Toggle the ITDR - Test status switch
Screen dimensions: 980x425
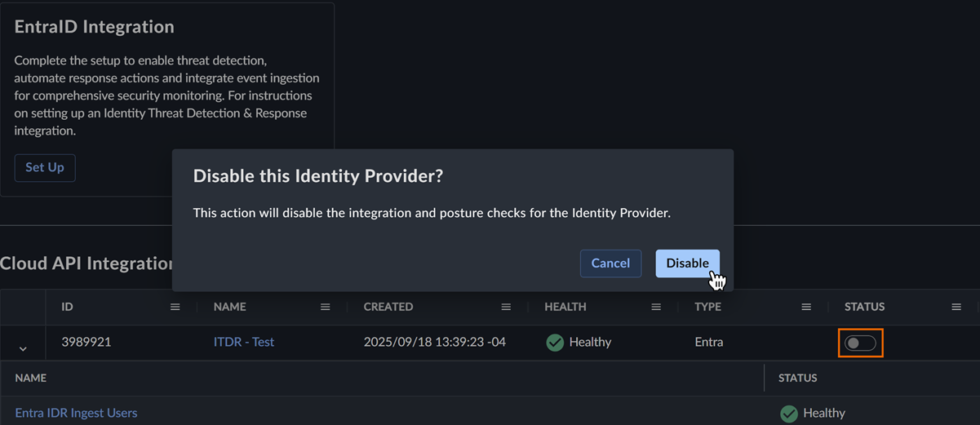(860, 343)
